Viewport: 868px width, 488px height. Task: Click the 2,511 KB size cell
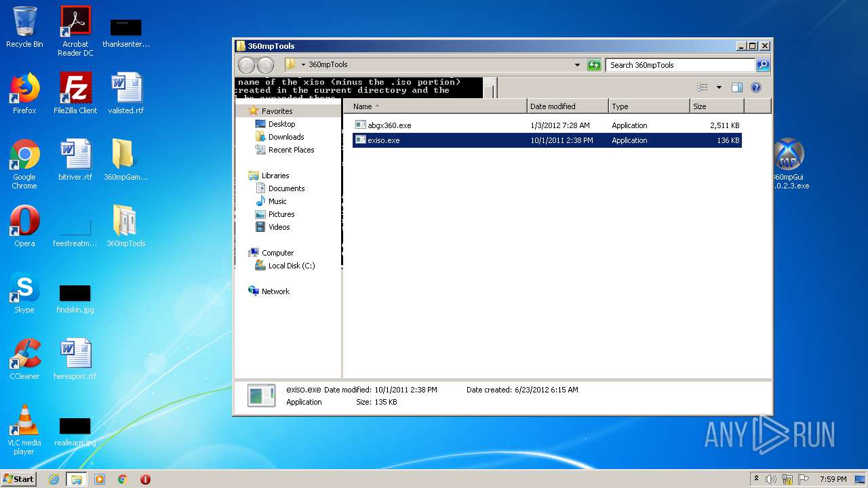(725, 125)
